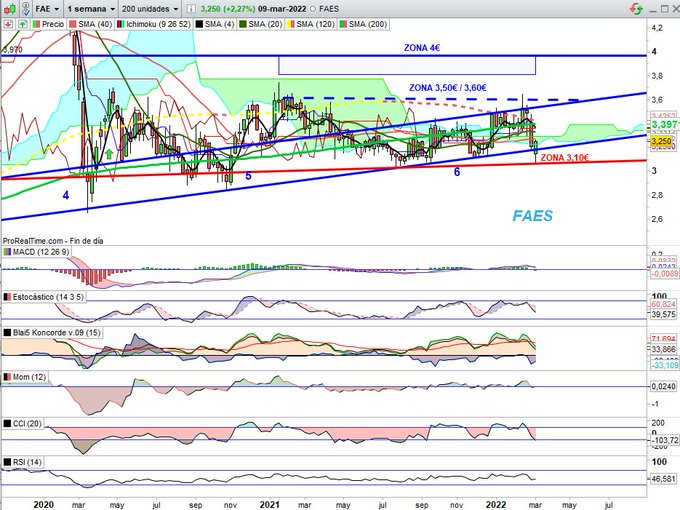Screen dimensions: 680x510
Task: Open the '200 unidades' units dropdown
Action: click(150, 9)
